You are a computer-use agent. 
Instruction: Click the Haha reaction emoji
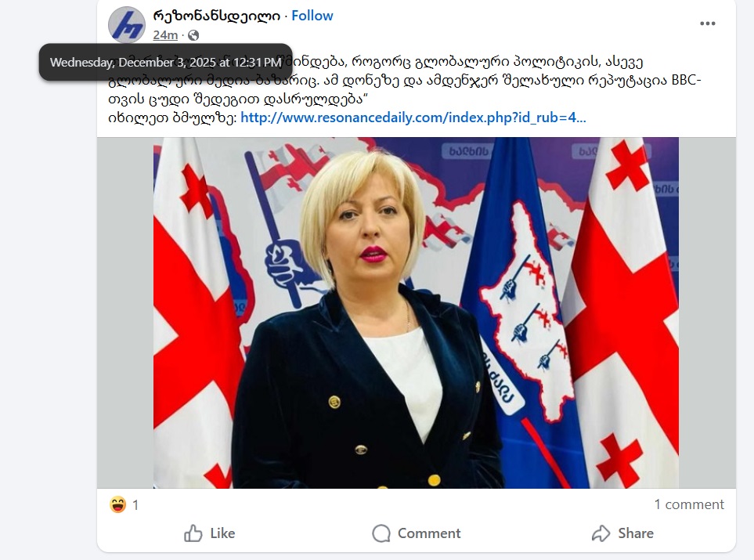tap(117, 504)
